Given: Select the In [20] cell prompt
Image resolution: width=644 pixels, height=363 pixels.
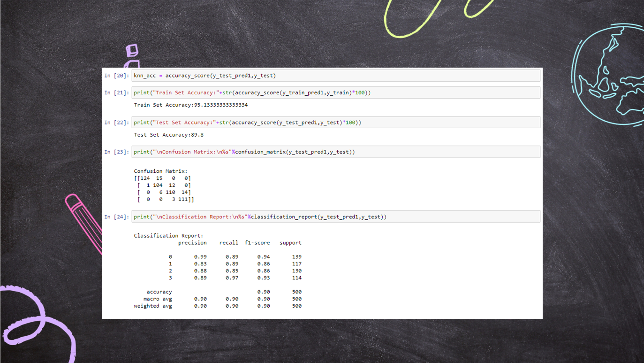Looking at the screenshot, I should coord(117,76).
